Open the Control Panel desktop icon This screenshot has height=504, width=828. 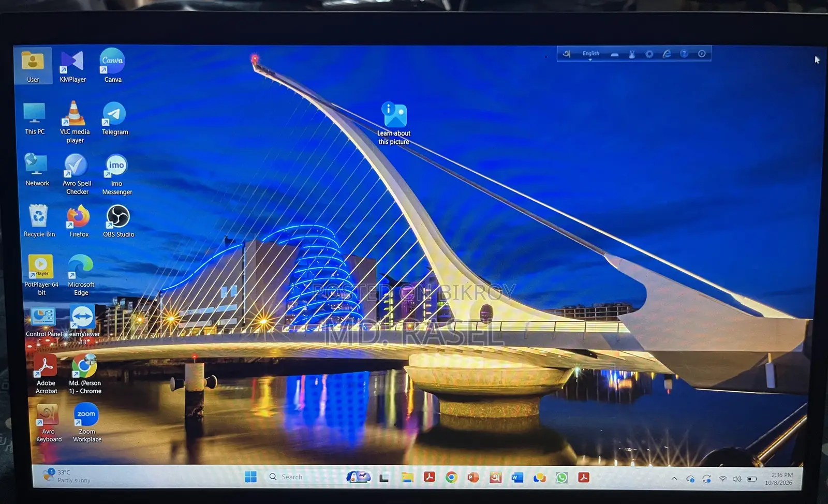pos(43,322)
